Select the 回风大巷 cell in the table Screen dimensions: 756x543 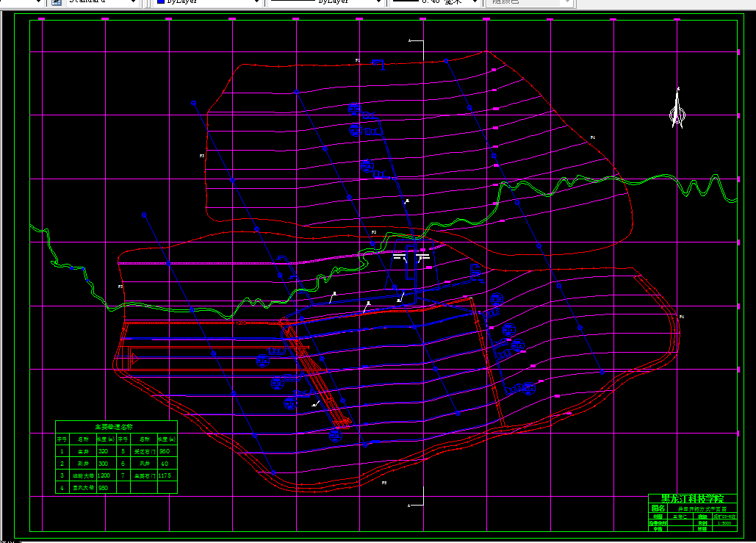point(83,488)
